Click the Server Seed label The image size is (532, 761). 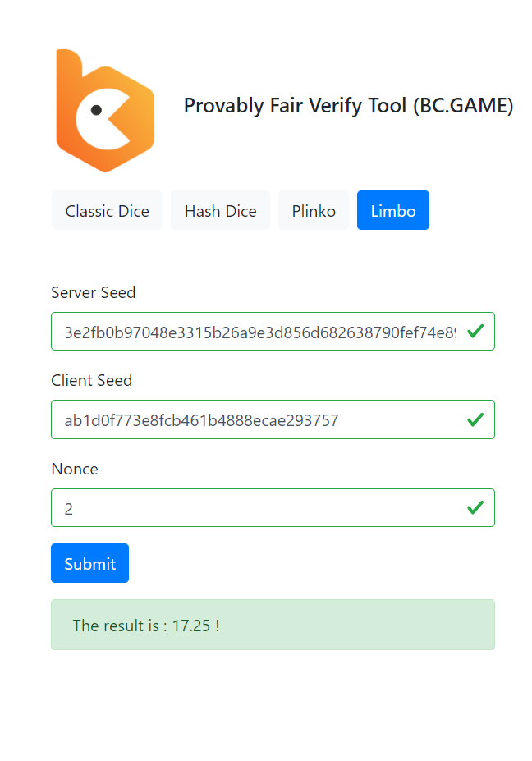point(94,292)
